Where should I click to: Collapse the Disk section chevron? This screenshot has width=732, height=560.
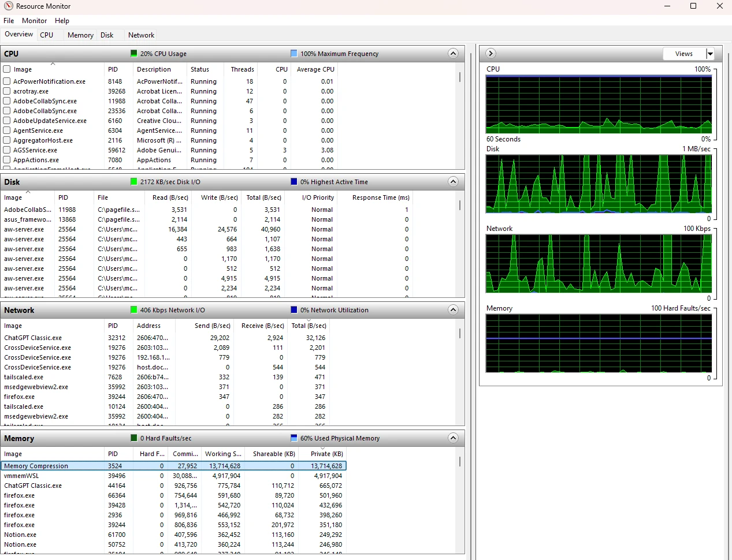coord(453,182)
